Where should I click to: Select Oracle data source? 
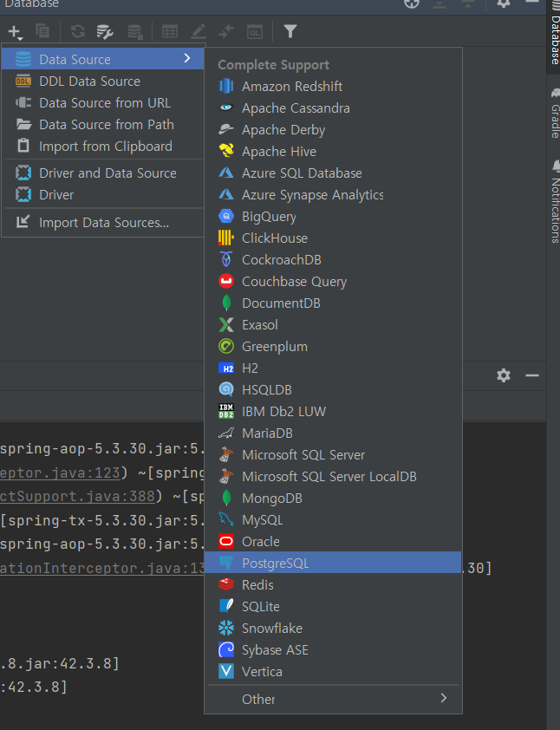point(333,542)
